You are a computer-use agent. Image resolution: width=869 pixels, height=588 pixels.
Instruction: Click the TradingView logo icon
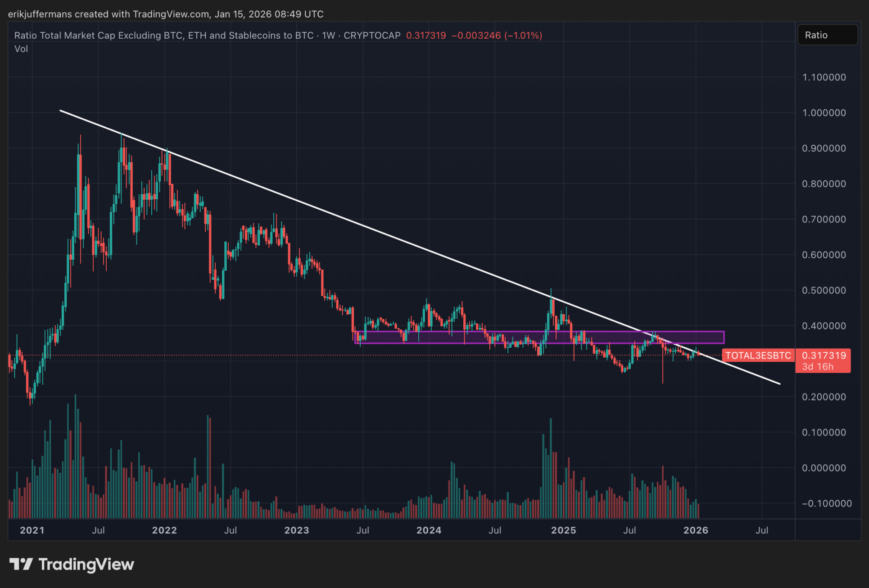(x=21, y=564)
